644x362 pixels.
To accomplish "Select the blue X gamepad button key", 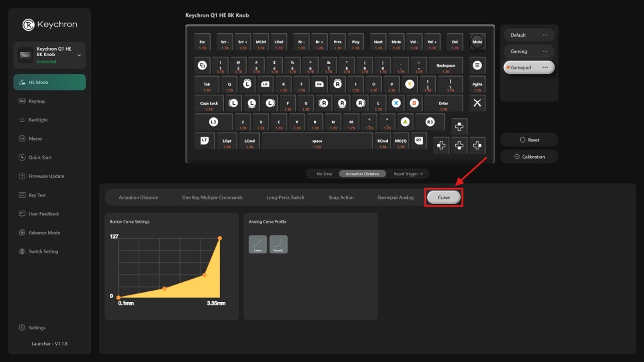I will [x=396, y=103].
